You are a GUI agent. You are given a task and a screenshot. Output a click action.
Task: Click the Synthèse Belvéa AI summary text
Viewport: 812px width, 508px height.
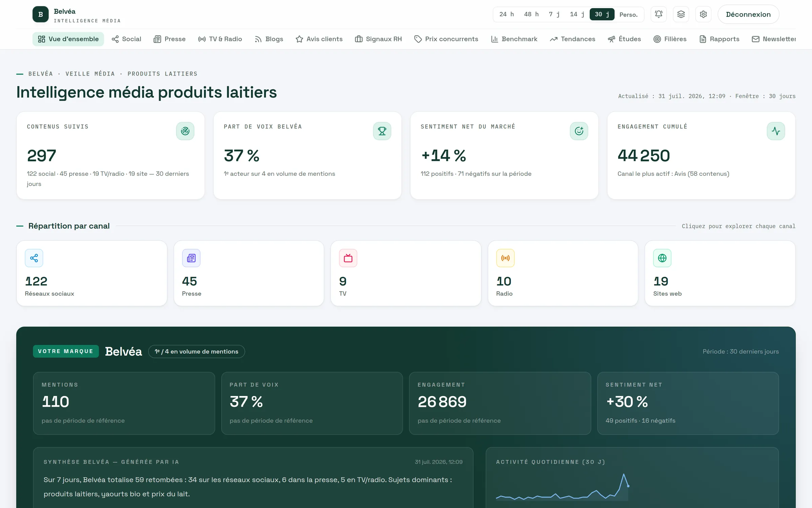pos(248,487)
